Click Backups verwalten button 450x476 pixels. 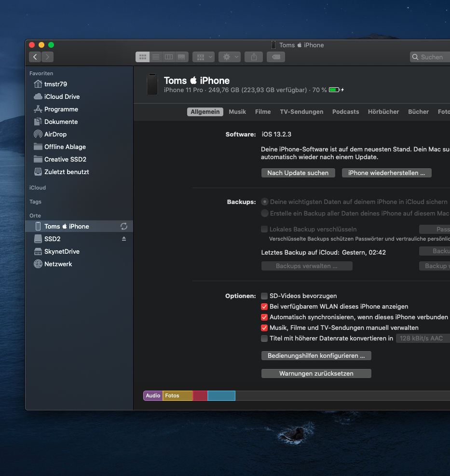307,266
